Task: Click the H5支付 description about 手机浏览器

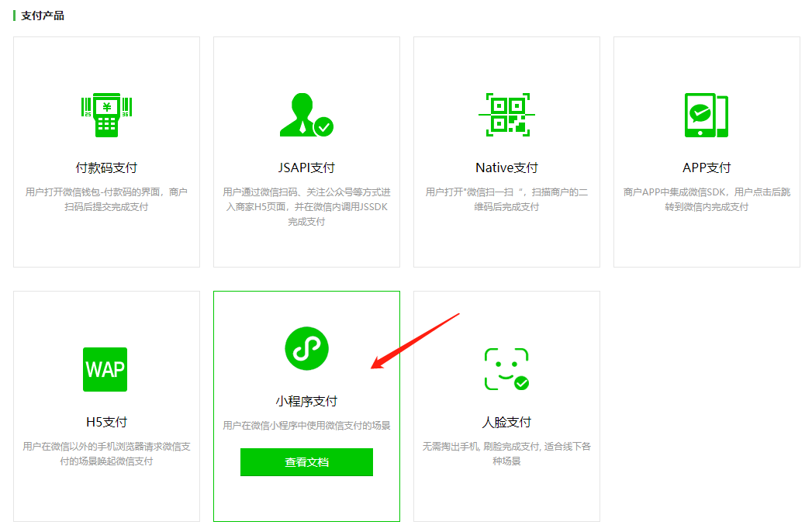Action: click(107, 454)
